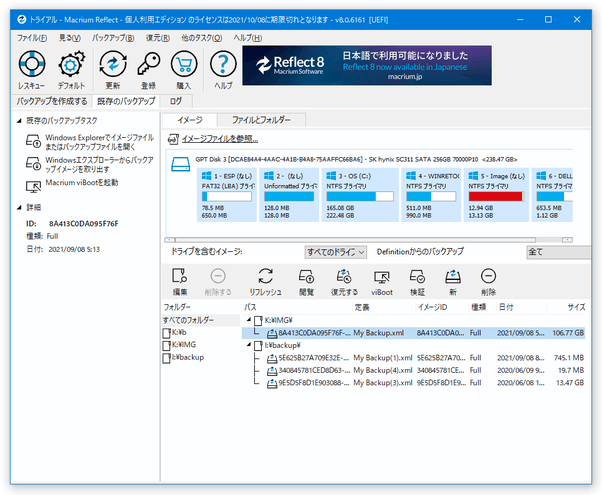The width and height of the screenshot is (602, 495).
Task: Click the Date (日付) column header
Action: [521, 307]
